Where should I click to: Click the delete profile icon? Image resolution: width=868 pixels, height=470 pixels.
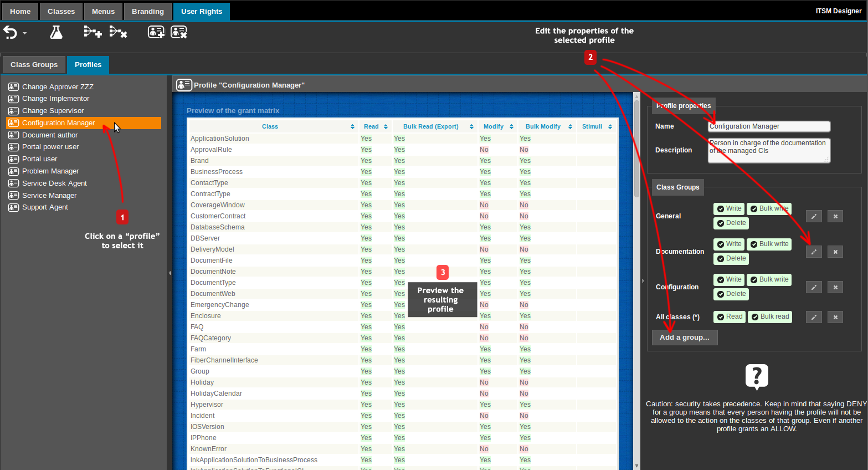[179, 32]
